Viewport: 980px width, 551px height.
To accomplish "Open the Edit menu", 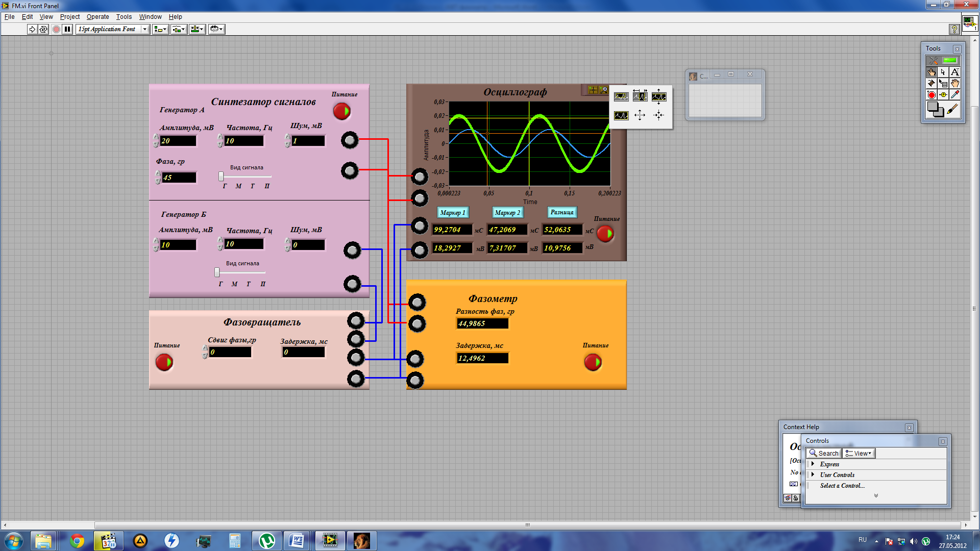I will pyautogui.click(x=27, y=17).
